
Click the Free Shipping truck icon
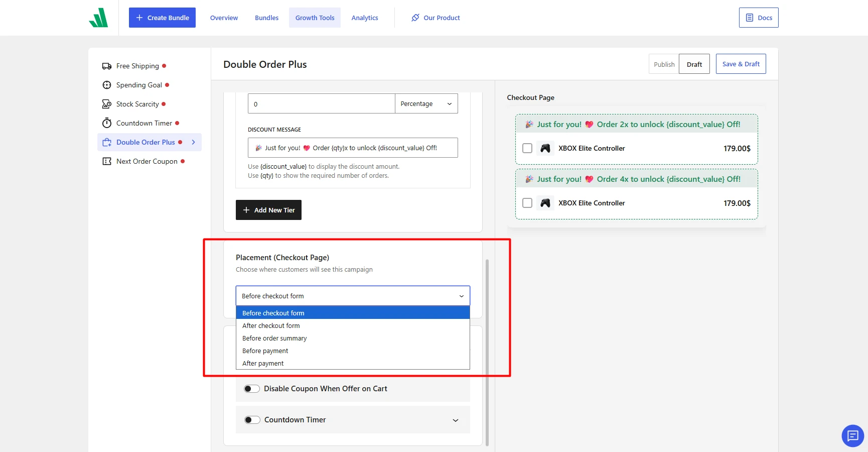click(x=107, y=66)
